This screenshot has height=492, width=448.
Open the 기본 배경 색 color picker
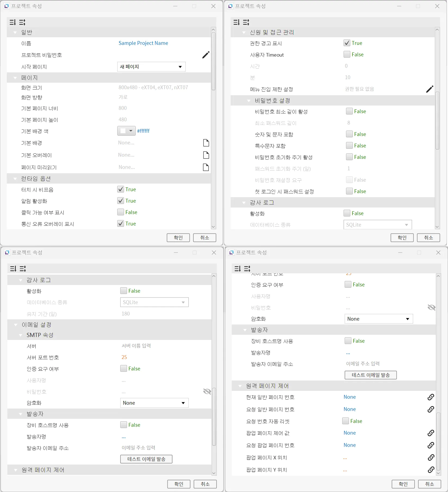click(x=126, y=131)
